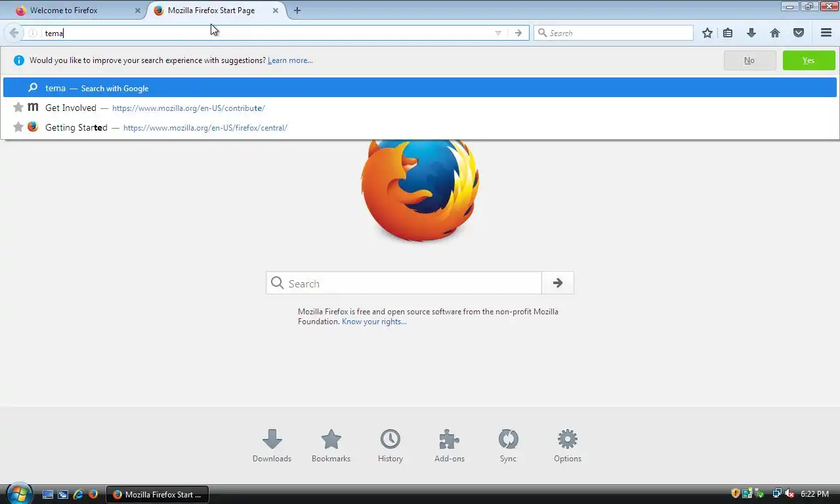Click the Back navigation arrow button
This screenshot has width=840, height=504.
point(13,33)
